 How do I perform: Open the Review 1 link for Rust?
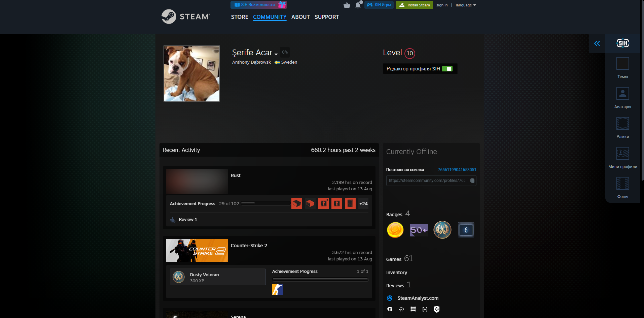point(188,220)
